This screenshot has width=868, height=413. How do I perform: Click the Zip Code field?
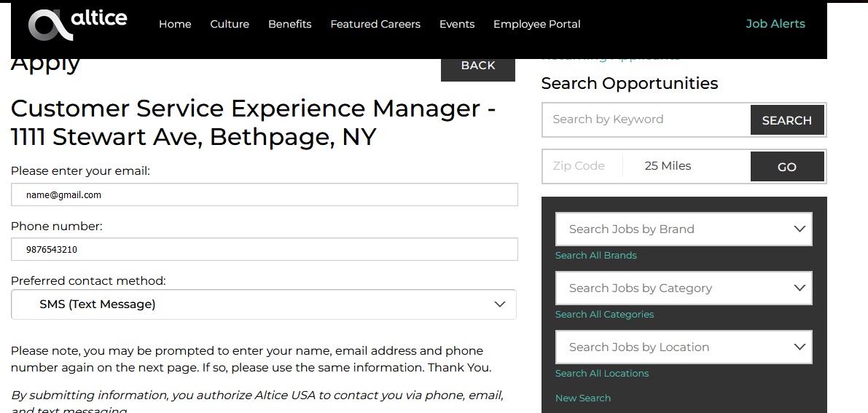pos(582,166)
